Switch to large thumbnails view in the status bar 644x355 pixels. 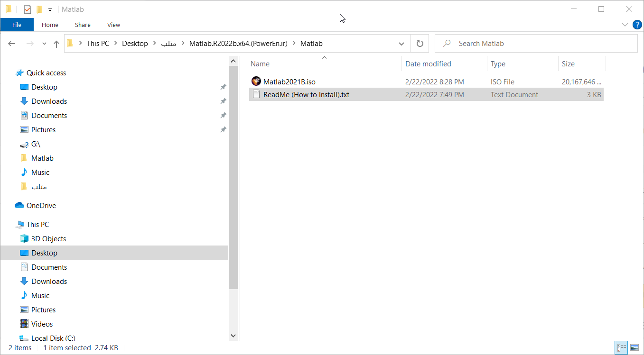(635, 348)
